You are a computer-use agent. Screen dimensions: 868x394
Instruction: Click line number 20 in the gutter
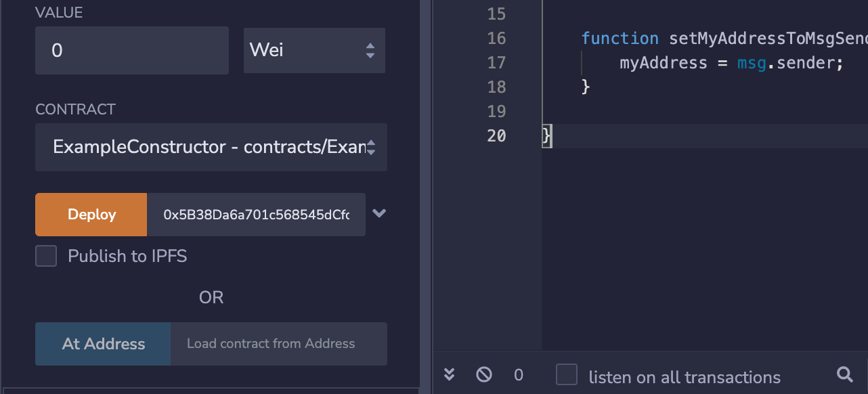tap(496, 136)
